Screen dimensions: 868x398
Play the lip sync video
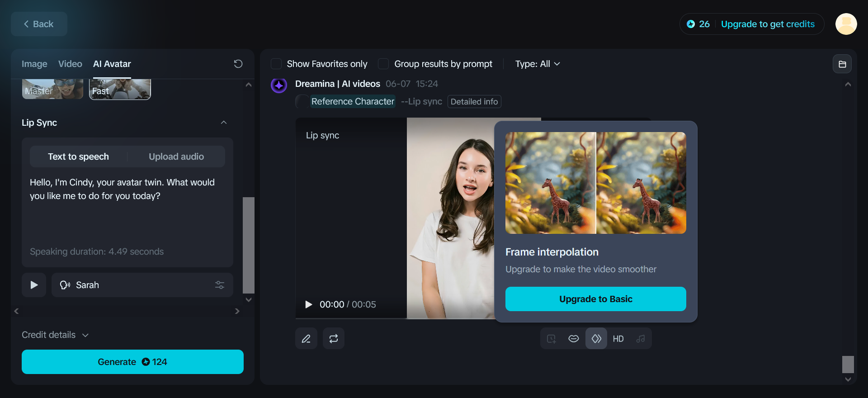point(309,304)
